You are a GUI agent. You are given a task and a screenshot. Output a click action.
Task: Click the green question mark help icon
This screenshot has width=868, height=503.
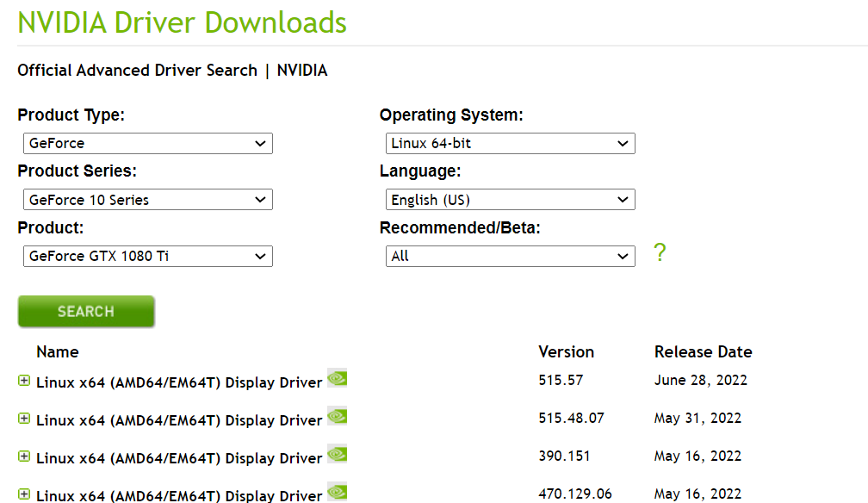[x=660, y=252]
